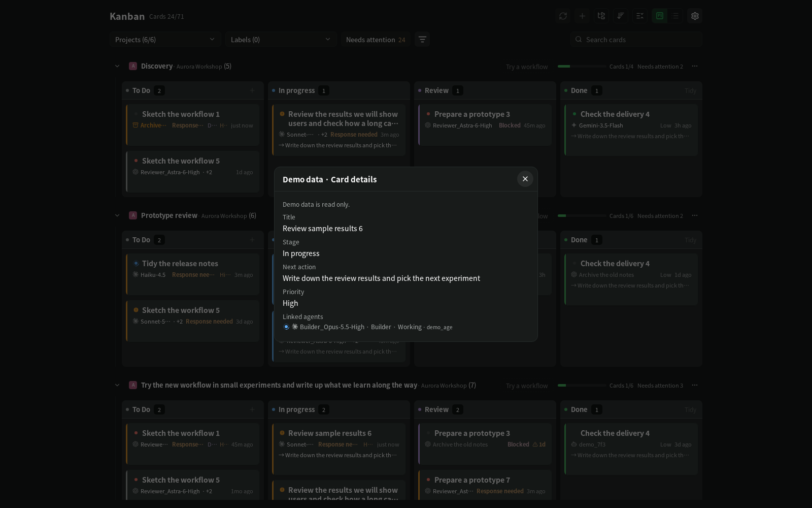Click Try a workflow in bottom project row
The image size is (812, 508).
coord(527,386)
